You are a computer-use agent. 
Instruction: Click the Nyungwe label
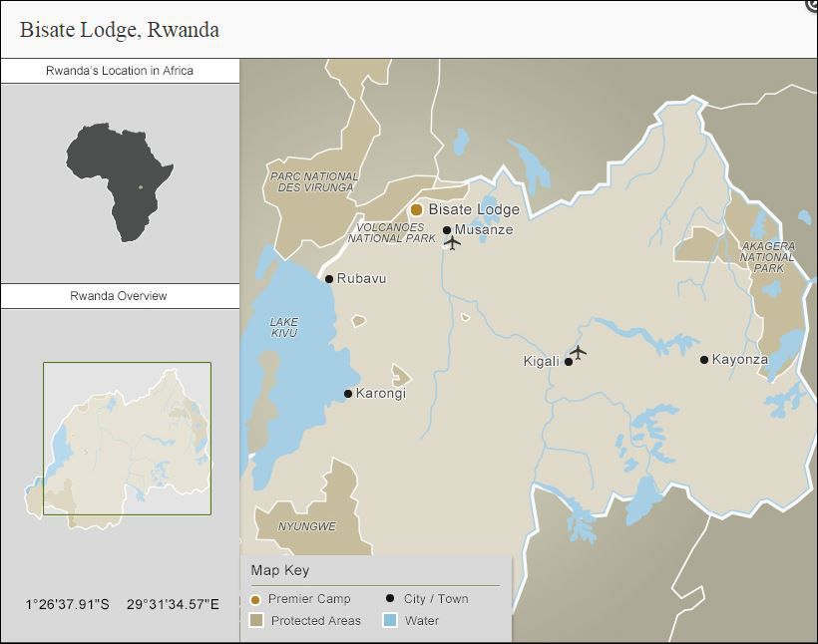307,526
